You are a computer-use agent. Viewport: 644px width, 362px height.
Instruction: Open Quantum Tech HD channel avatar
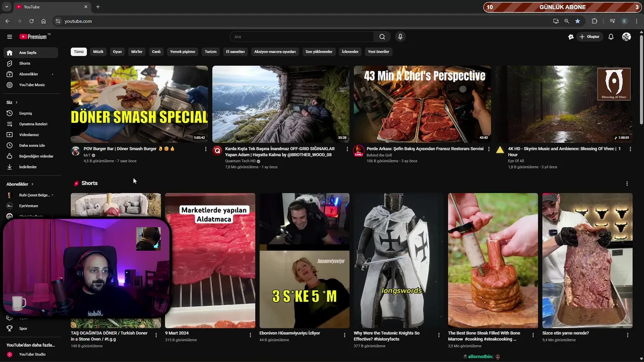pyautogui.click(x=217, y=151)
